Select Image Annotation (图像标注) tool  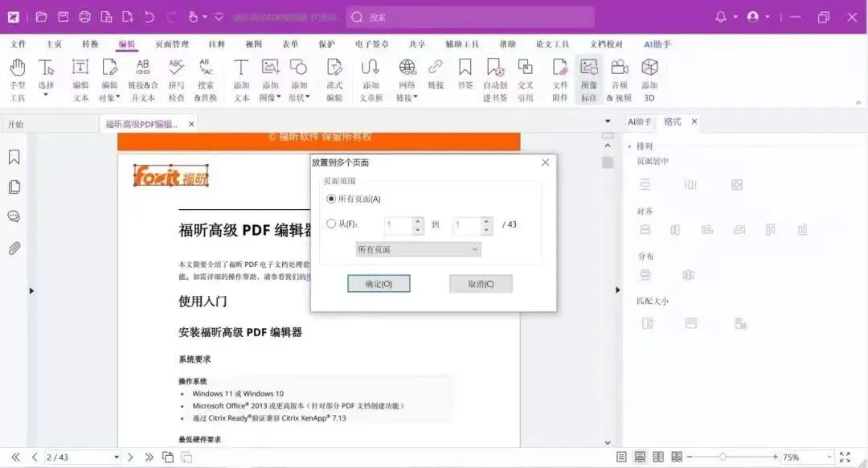[589, 80]
